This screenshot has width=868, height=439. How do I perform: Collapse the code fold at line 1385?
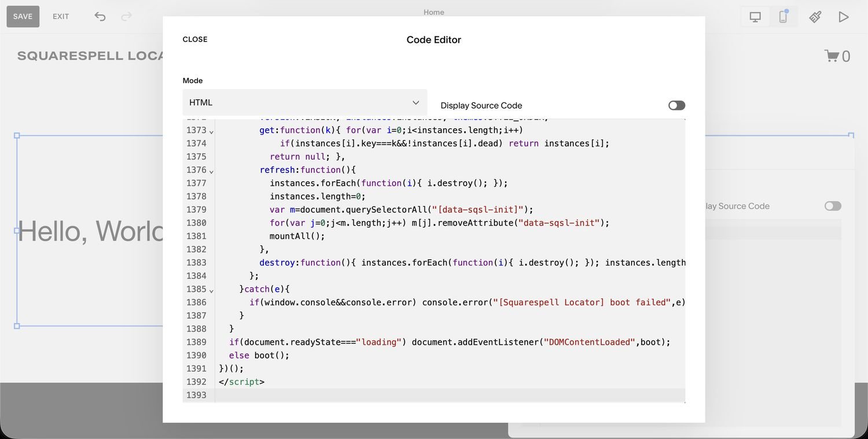point(211,290)
